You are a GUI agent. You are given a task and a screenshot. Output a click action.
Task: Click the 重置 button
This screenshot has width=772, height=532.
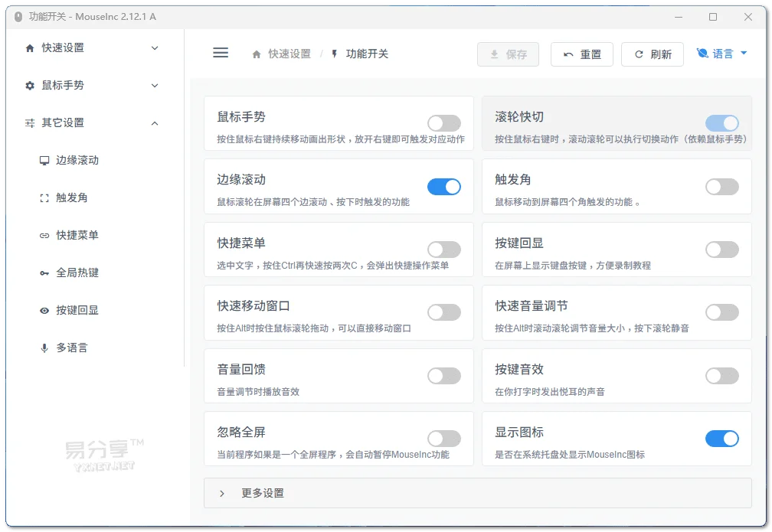(582, 54)
